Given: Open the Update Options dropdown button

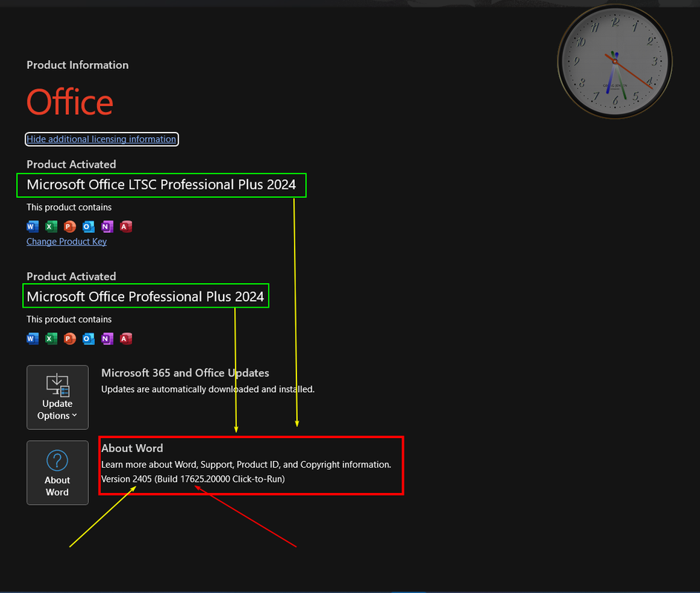Looking at the screenshot, I should pyautogui.click(x=58, y=397).
